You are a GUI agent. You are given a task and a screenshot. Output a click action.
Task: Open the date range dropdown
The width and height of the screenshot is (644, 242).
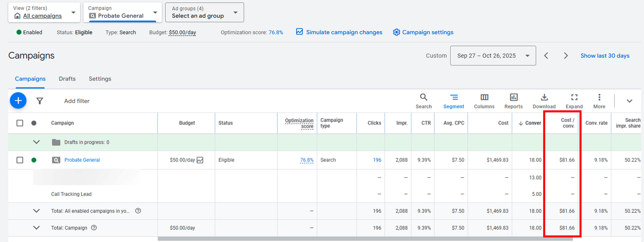point(493,56)
